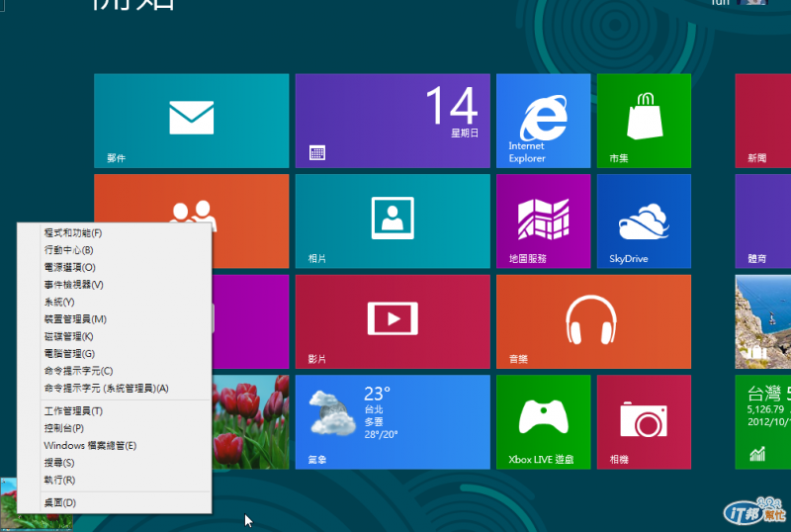Open the Desktop tile with red tulips
791x532 pixels.
click(x=250, y=422)
